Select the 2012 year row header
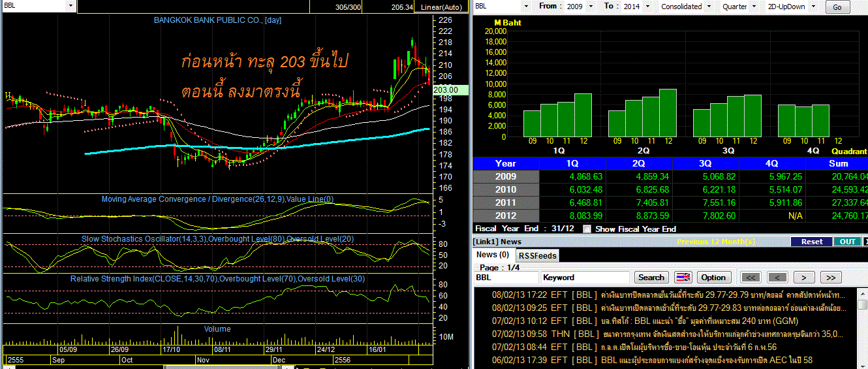This screenshot has width=868, height=369. 506,216
